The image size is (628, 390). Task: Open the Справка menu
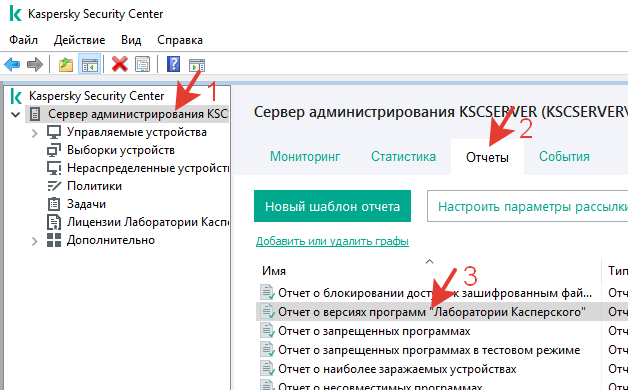click(180, 40)
